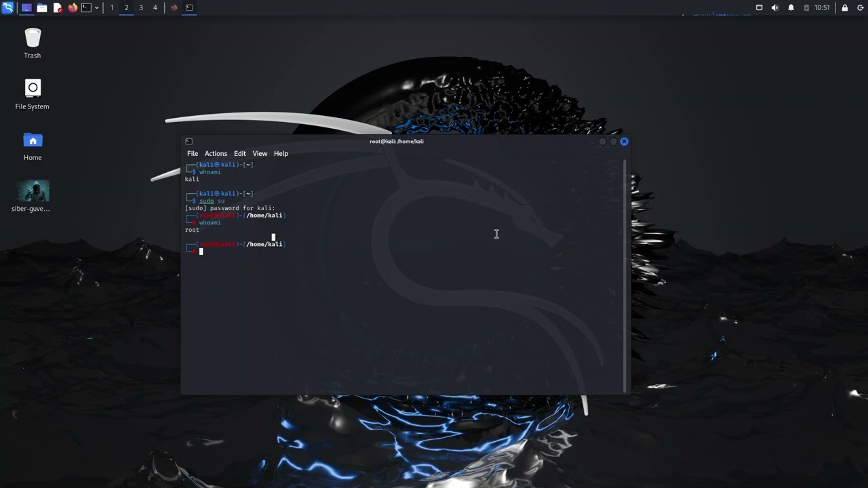This screenshot has height=488, width=868.
Task: Lock the screen with padlock icon
Action: click(x=845, y=7)
